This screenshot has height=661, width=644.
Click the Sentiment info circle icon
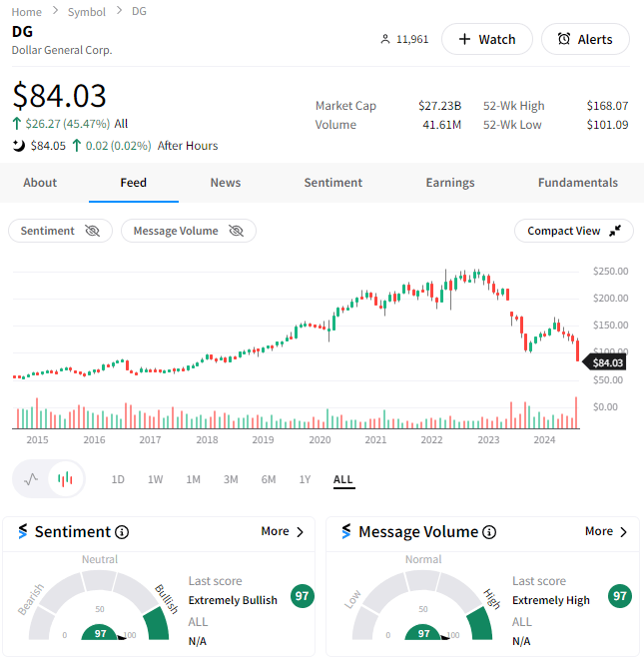click(x=122, y=532)
